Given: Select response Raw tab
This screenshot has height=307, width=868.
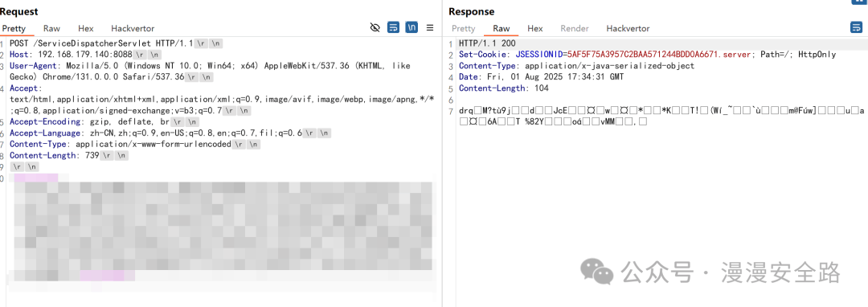Looking at the screenshot, I should pyautogui.click(x=502, y=28).
